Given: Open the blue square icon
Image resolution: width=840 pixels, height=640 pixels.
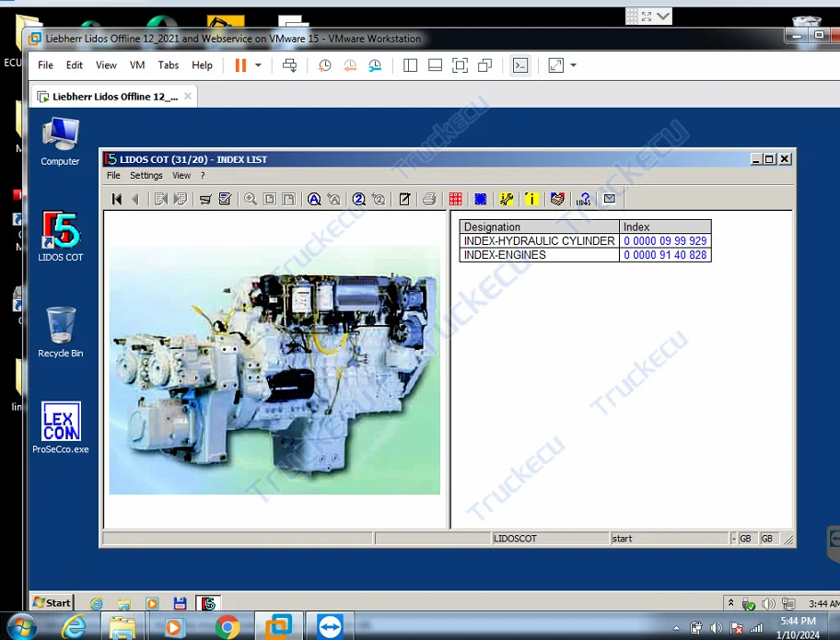Looking at the screenshot, I should coord(481,199).
